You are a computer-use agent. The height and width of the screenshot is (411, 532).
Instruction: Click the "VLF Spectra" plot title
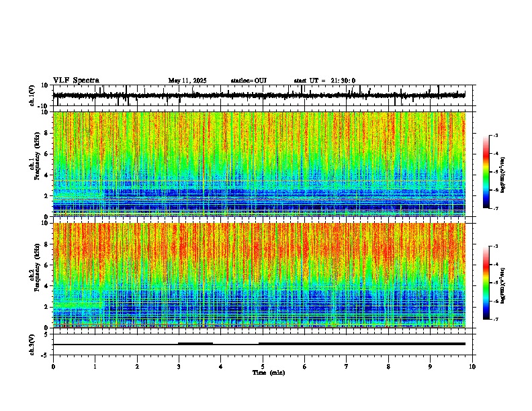pyautogui.click(x=76, y=81)
